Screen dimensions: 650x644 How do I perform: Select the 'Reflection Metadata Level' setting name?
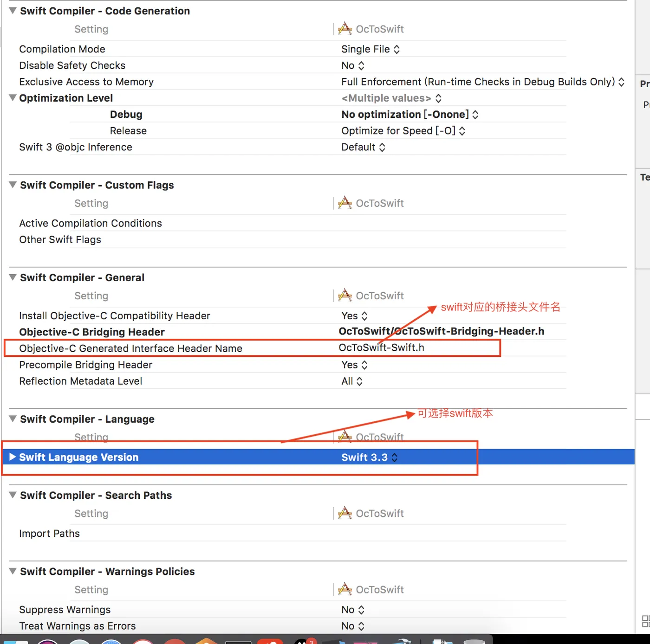[x=80, y=381]
